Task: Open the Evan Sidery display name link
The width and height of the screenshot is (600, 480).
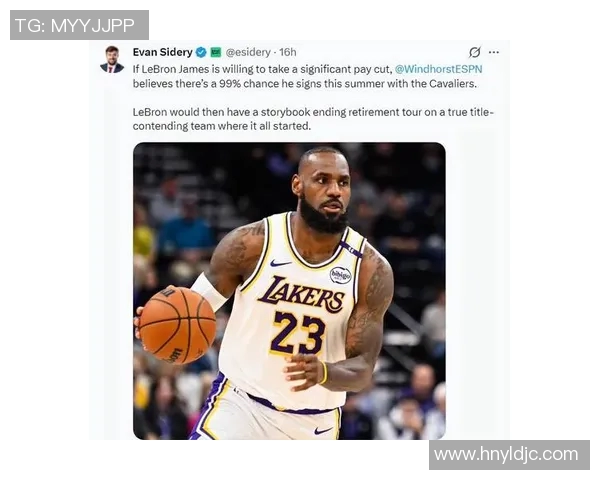Action: 163,52
